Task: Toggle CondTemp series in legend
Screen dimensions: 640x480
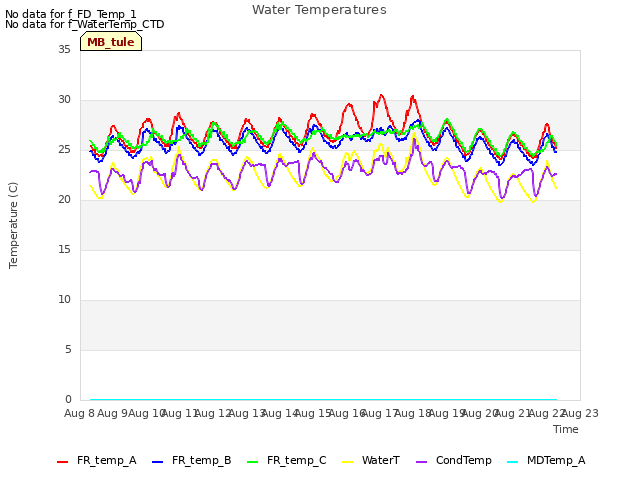Action: tap(454, 460)
